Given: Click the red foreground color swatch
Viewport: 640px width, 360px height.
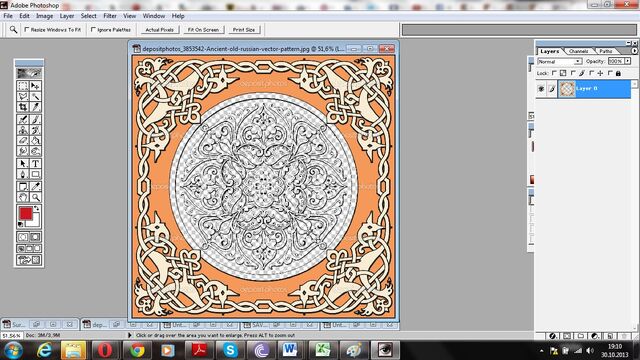Looking at the screenshot, I should (25, 213).
